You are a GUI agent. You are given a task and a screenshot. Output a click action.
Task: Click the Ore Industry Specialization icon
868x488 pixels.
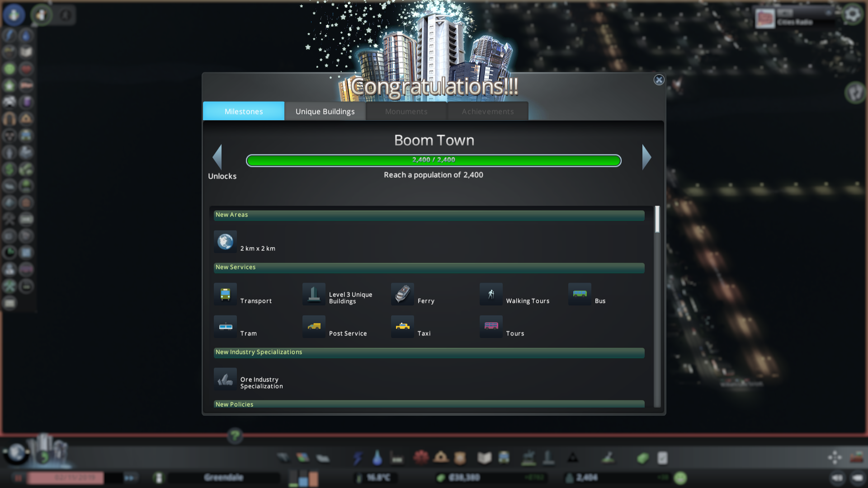click(x=225, y=379)
